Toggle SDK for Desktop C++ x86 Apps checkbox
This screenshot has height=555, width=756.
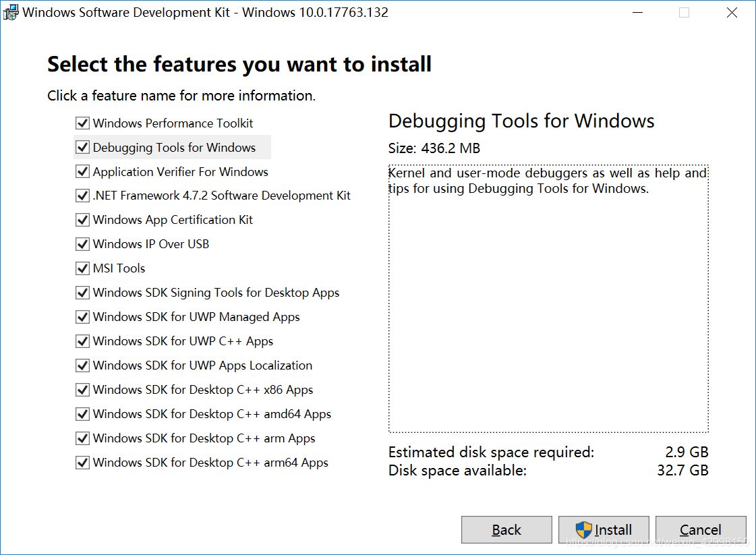point(82,390)
